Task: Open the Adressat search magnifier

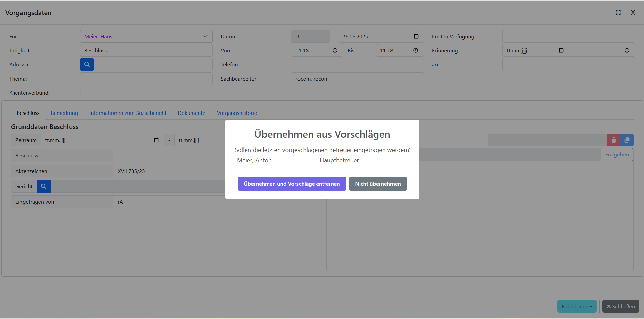Action: pos(87,64)
